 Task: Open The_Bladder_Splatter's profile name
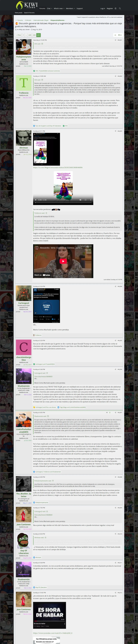[x=24, y=495]
